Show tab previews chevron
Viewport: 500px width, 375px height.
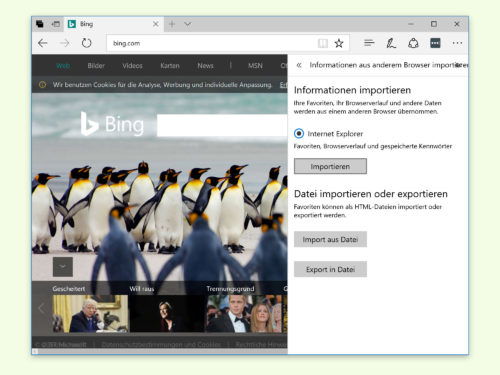pyautogui.click(x=188, y=24)
